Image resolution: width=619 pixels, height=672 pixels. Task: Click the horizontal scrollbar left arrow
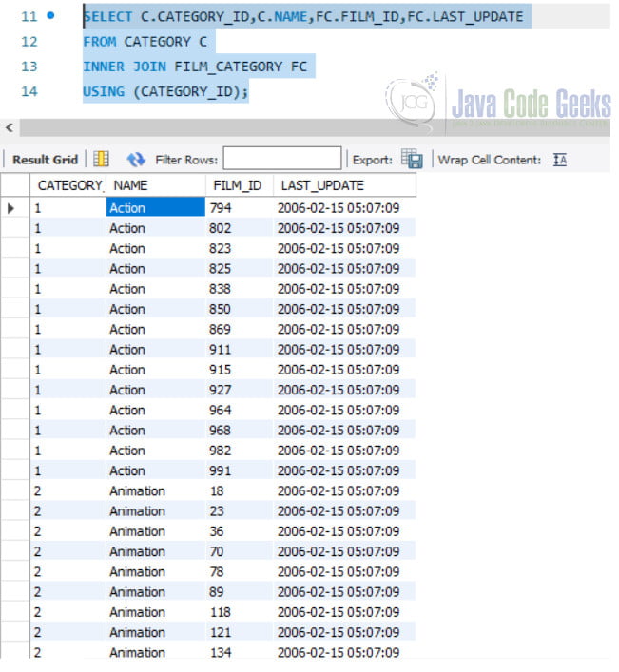[10, 127]
